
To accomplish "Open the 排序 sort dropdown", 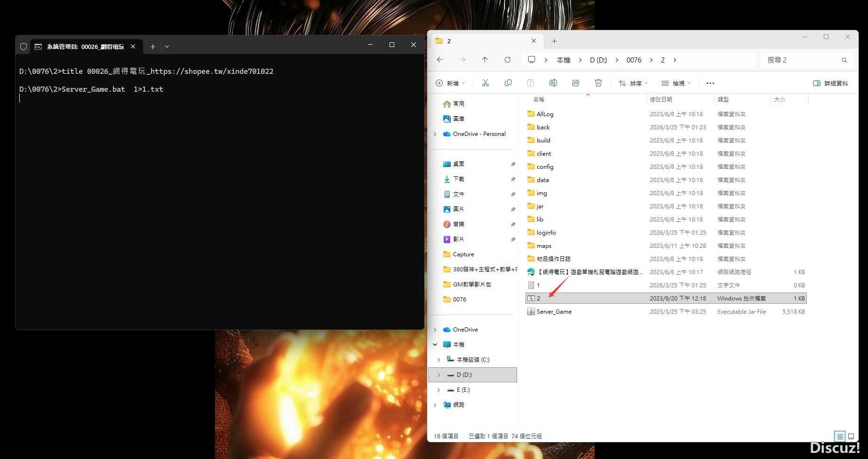I will tap(633, 83).
